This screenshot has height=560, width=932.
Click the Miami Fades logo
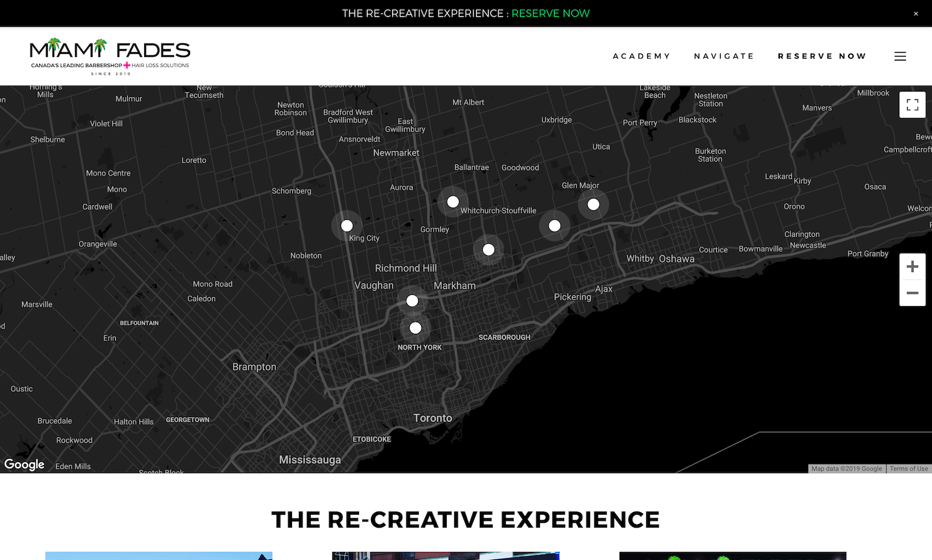coord(110,56)
